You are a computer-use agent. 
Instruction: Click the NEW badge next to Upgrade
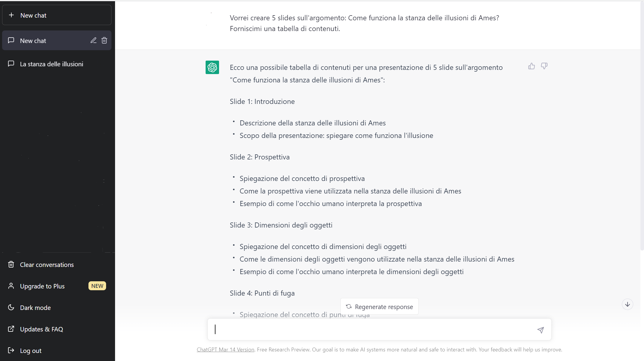click(x=97, y=286)
